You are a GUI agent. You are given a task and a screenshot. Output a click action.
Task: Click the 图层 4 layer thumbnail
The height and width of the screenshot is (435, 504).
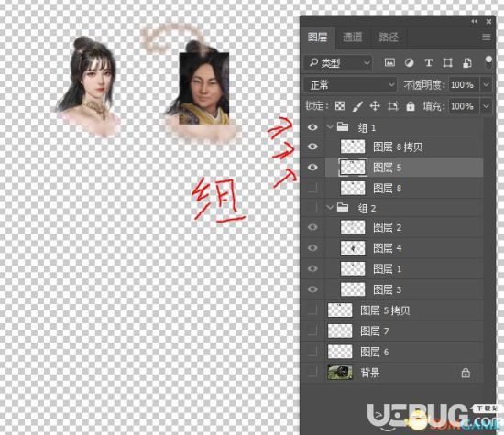click(353, 247)
